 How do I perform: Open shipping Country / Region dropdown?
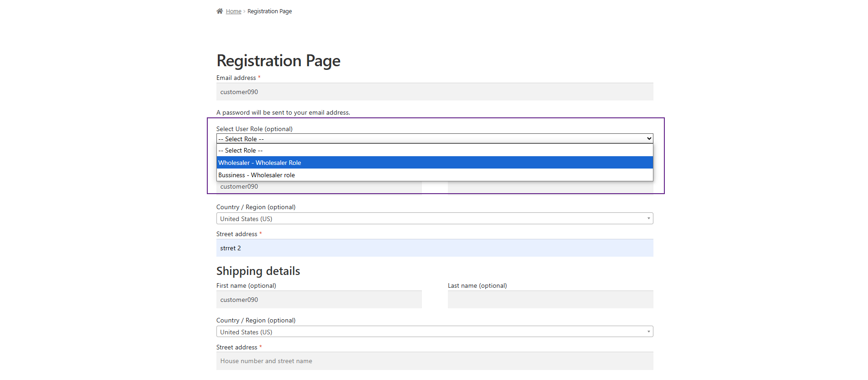(435, 332)
